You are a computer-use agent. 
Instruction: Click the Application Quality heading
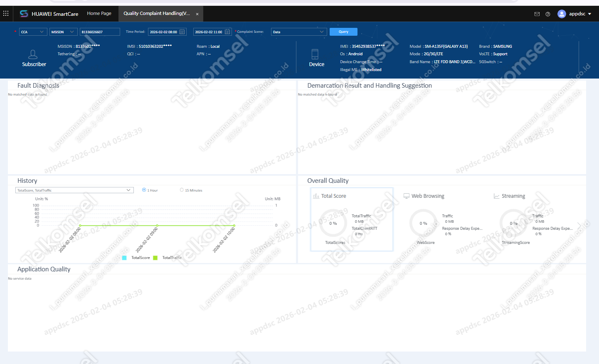click(x=44, y=269)
